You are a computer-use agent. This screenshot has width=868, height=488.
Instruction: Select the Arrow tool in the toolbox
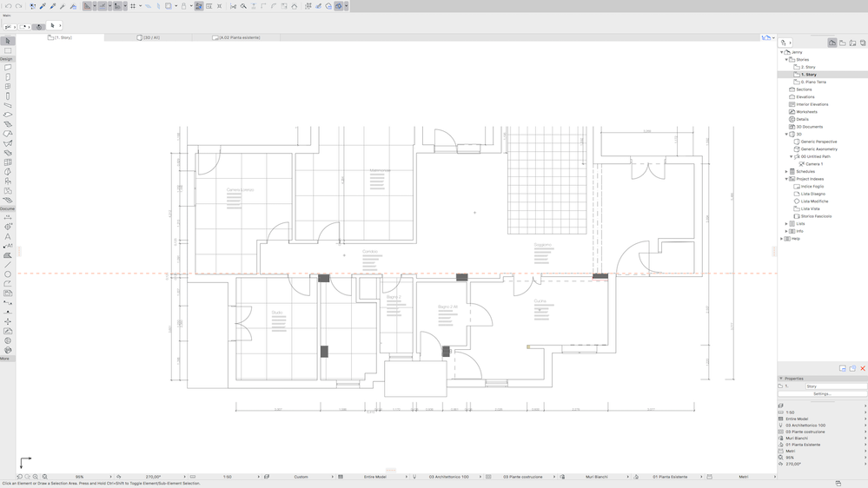coord(8,41)
